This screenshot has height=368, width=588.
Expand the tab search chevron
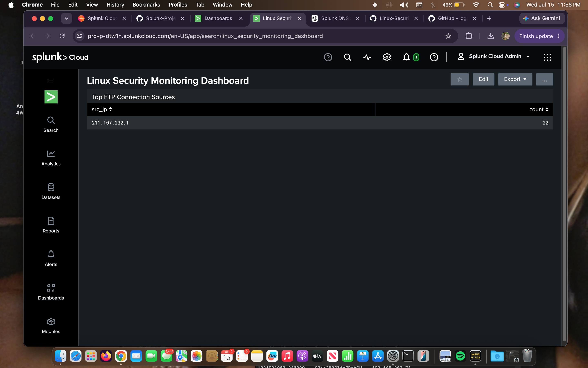click(x=66, y=18)
